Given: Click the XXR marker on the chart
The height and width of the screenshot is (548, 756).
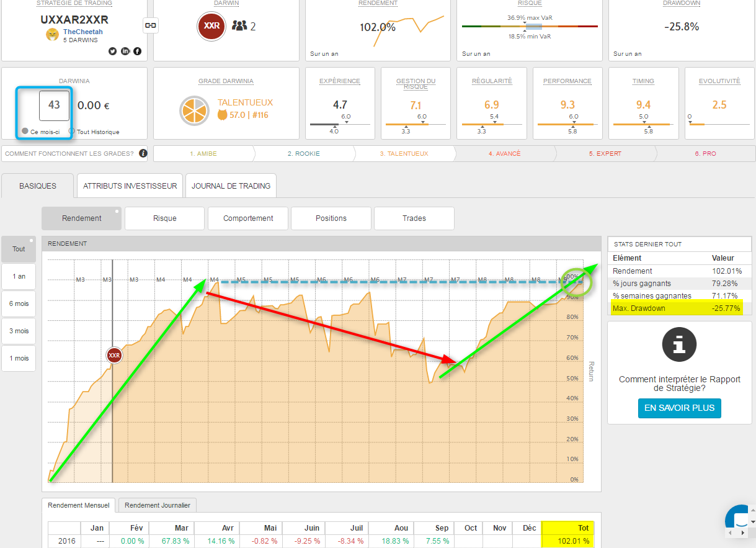Looking at the screenshot, I should (113, 355).
